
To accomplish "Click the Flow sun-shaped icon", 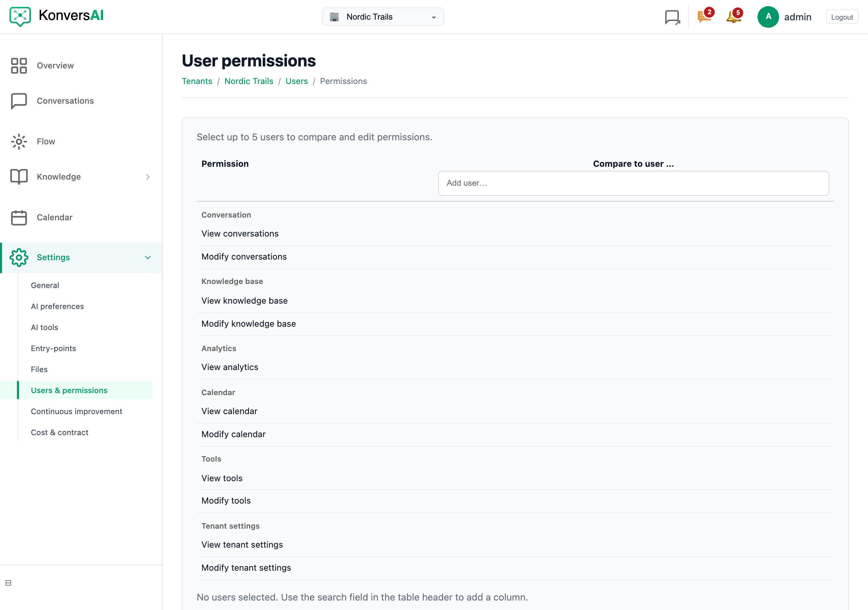I will tap(19, 142).
